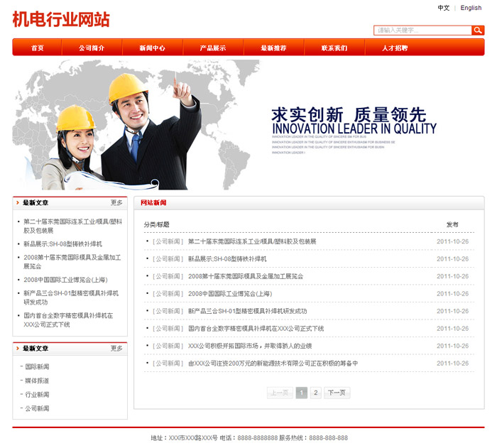Viewport: 497px width, 448px height.
Task: Click 更多 link in first 最新文章 panel
Action: (116, 203)
